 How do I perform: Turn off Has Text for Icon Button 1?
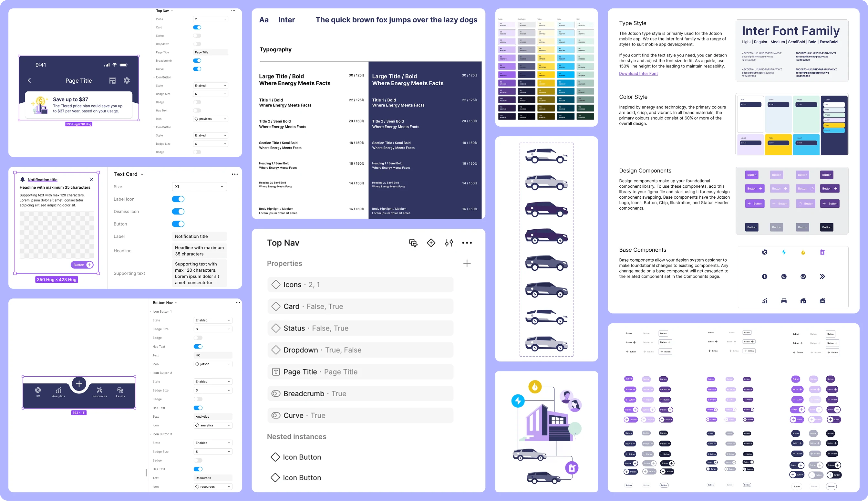pyautogui.click(x=198, y=347)
